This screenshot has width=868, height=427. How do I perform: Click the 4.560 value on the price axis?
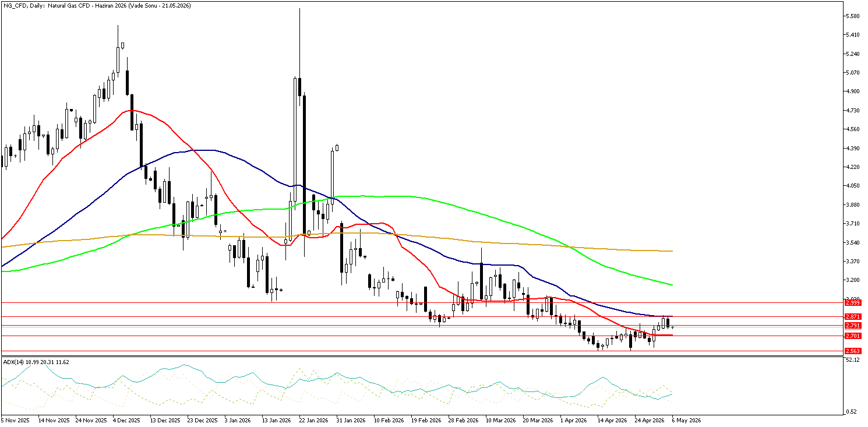(x=854, y=129)
